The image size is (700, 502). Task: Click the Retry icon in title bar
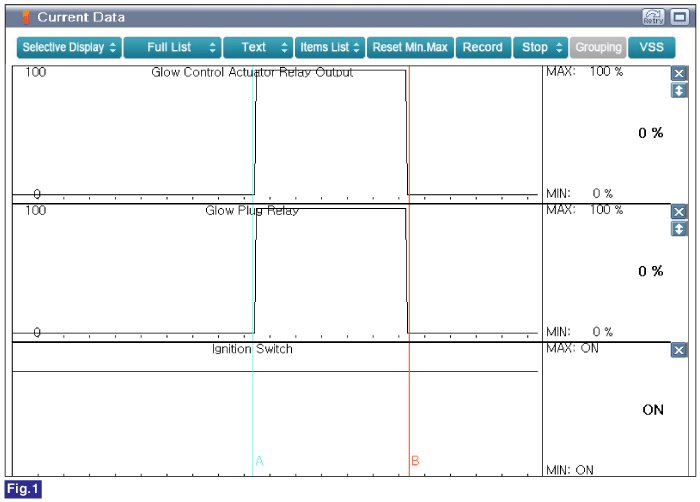654,17
